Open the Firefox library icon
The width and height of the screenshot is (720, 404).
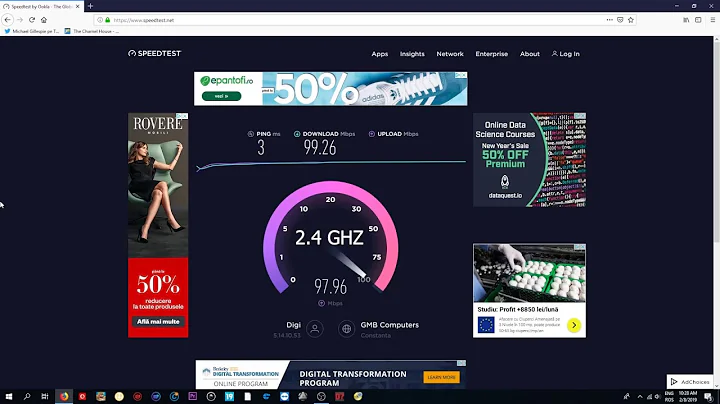(686, 20)
